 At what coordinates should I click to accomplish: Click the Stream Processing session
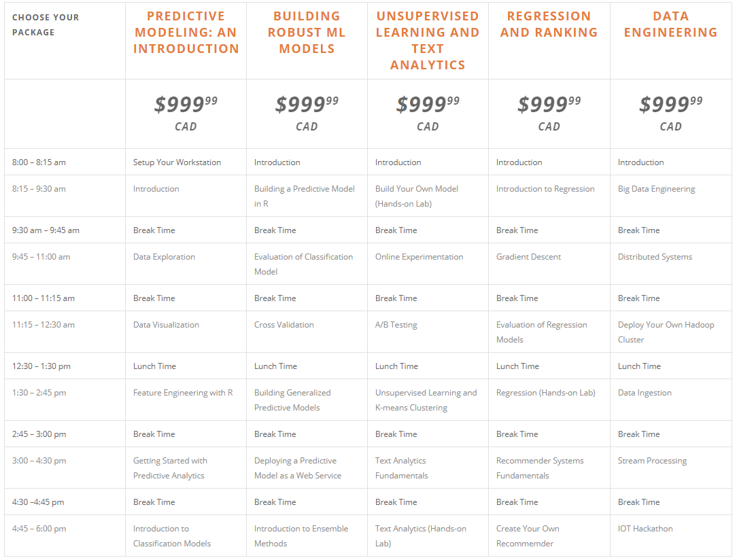652,461
